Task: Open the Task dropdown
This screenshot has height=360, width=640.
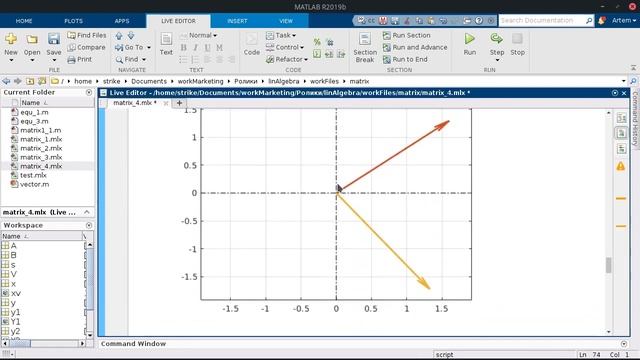Action: point(281,36)
